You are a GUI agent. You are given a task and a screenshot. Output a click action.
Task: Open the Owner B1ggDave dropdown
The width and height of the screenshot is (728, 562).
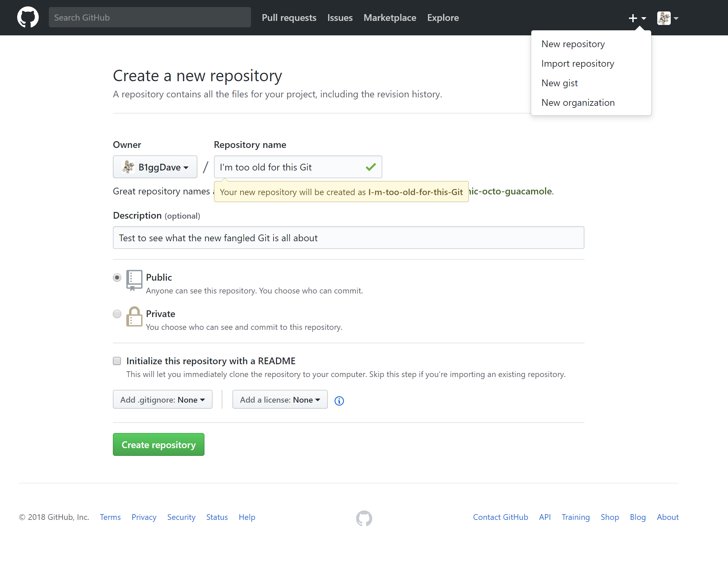pos(155,167)
